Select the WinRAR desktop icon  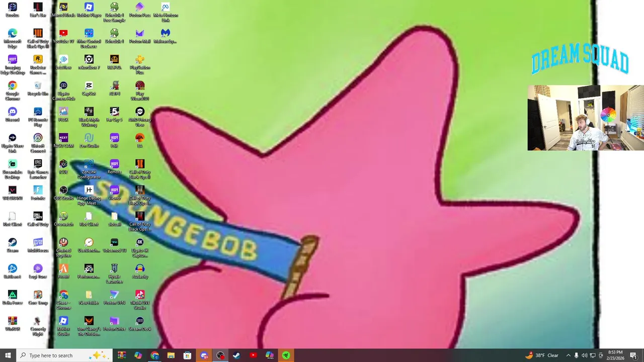pos(13,324)
